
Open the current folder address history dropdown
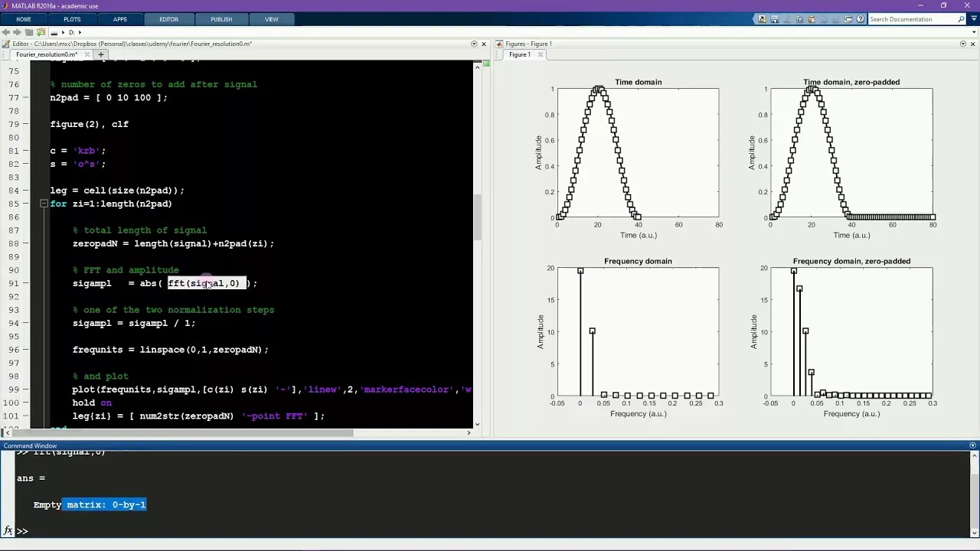coord(974,32)
